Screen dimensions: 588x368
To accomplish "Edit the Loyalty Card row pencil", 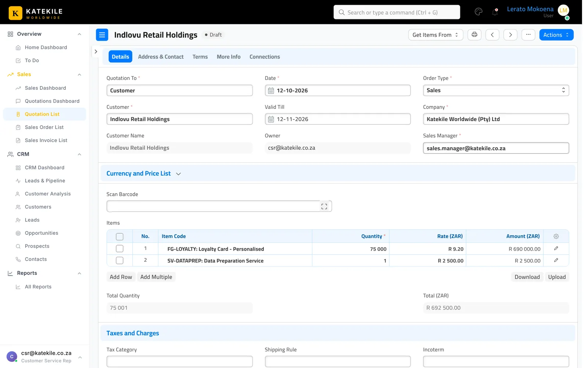I will click(556, 249).
